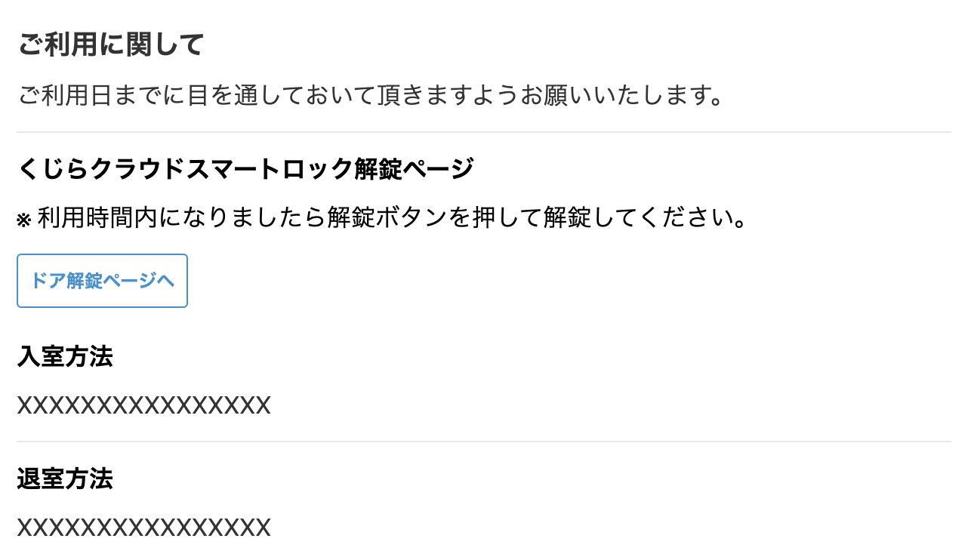Click the ご利用に関して heading
Viewport: 971px width, 560px height.
(111, 45)
